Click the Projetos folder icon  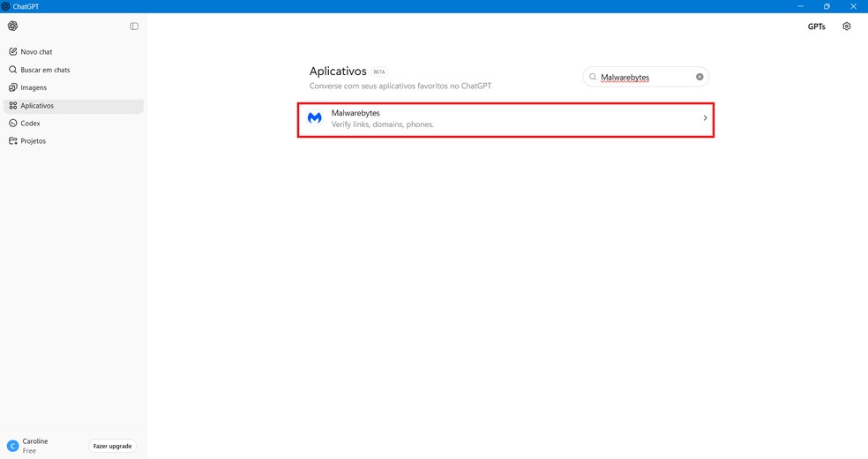(12, 140)
